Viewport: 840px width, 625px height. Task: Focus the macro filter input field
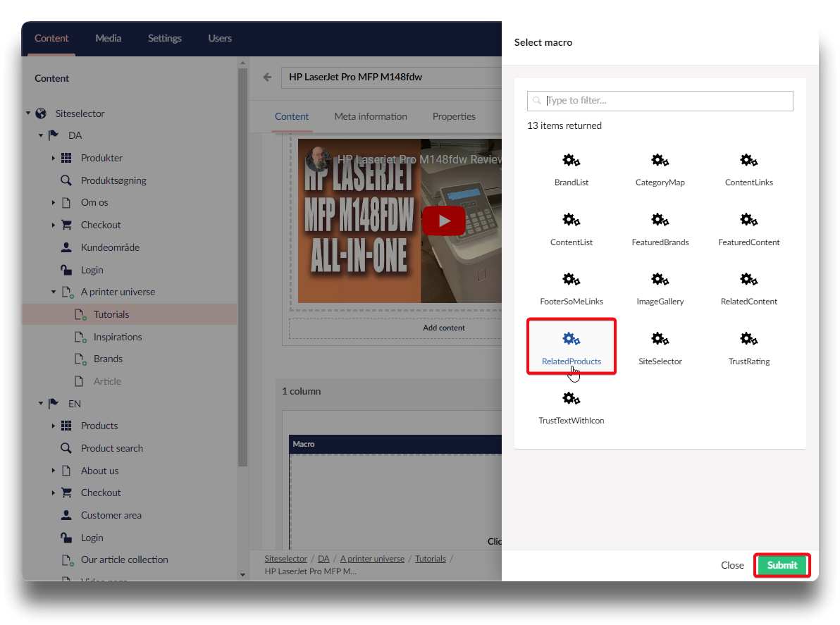pos(660,101)
